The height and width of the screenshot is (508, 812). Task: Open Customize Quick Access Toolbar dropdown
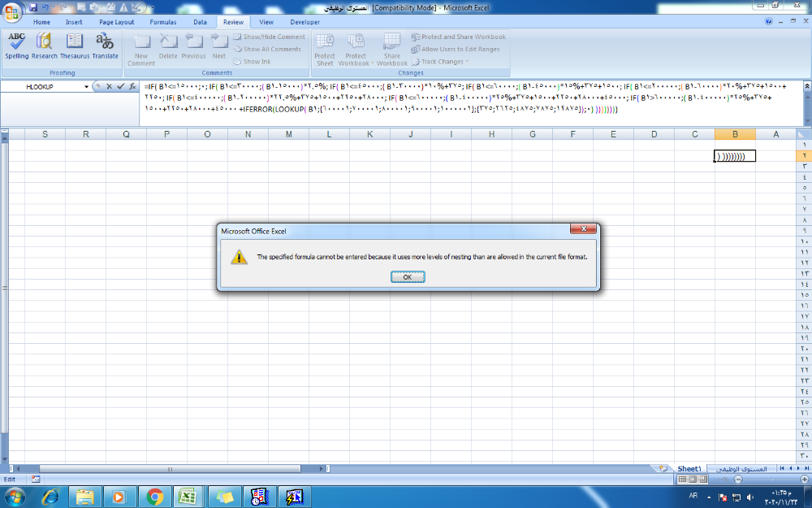(x=153, y=7)
